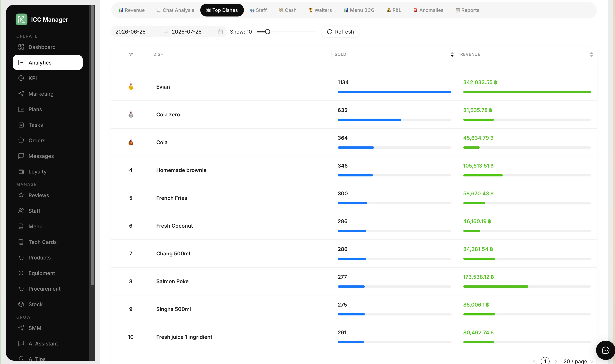The width and height of the screenshot is (615, 364).
Task: Go to the next page arrow
Action: click(555, 361)
